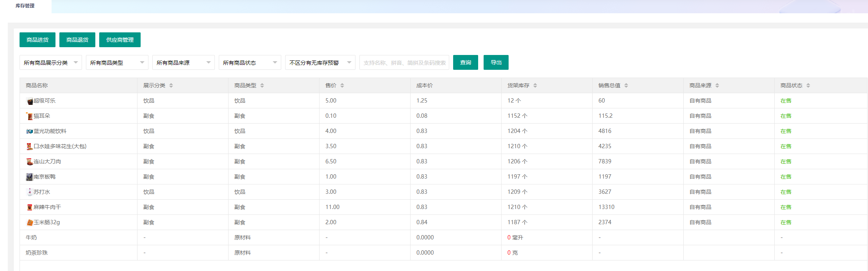Image resolution: width=868 pixels, height=271 pixels.
Task: Click the 商品进货 button
Action: point(38,40)
